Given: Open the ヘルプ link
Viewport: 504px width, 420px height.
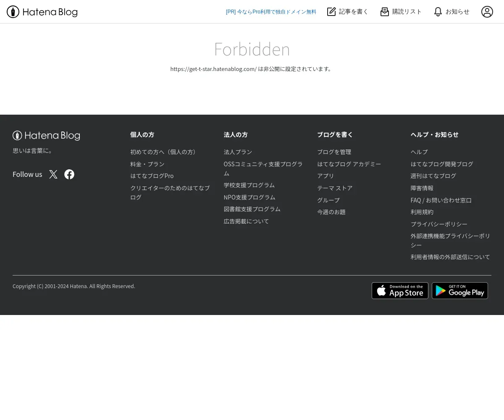Looking at the screenshot, I should coord(419,152).
